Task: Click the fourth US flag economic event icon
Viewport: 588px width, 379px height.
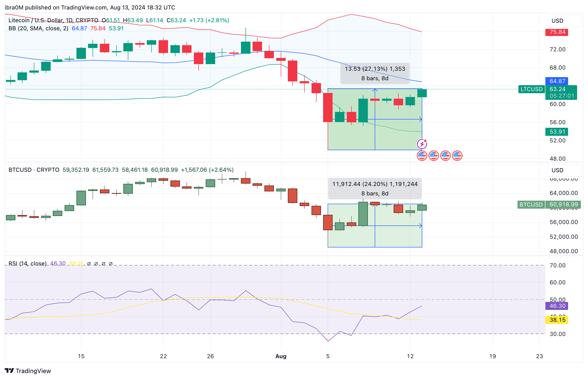Action: point(457,155)
